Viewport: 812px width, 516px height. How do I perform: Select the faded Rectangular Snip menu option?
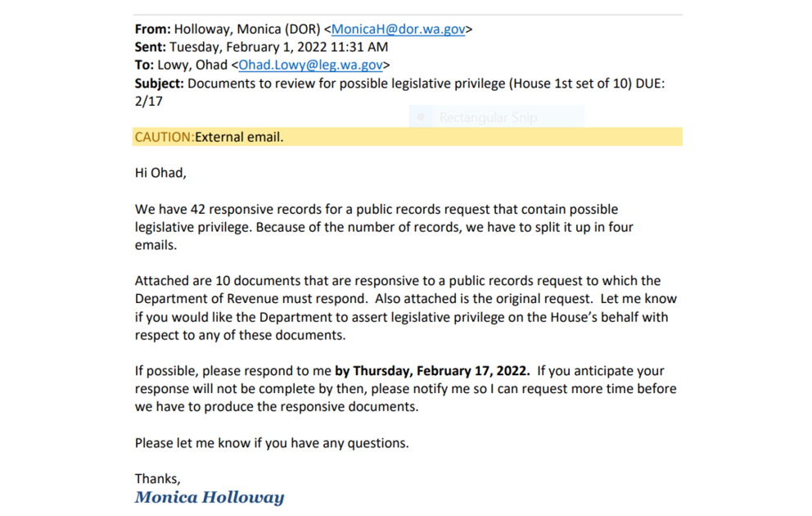[x=488, y=117]
